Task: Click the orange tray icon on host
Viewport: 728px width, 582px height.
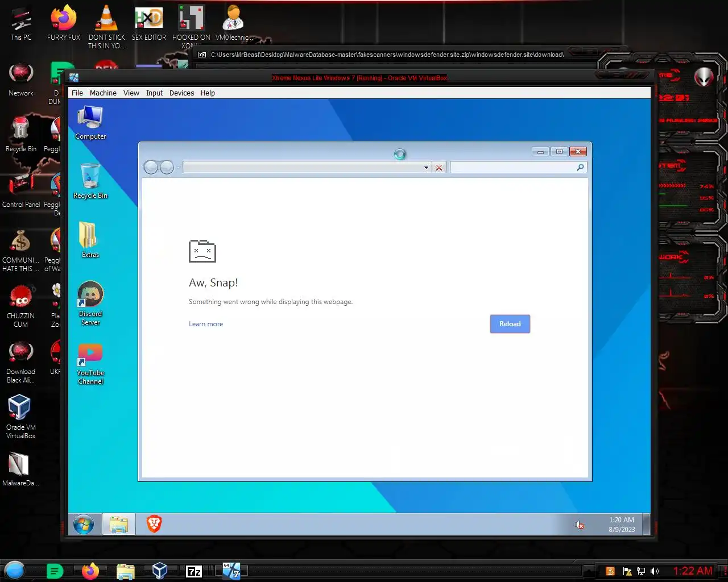Action: coord(610,571)
